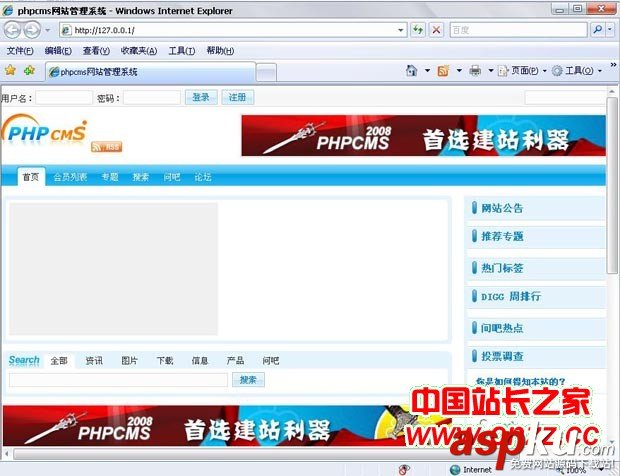Viewport: 620px width, 476px height.
Task: Click the top PHPCMS 2008 banner ad
Action: click(423, 136)
